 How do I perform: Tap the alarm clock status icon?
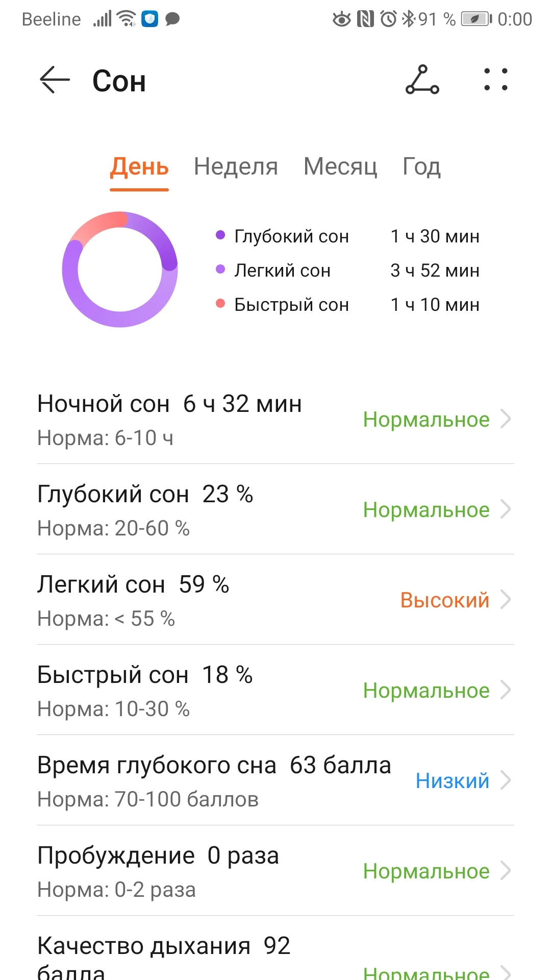[x=388, y=19]
